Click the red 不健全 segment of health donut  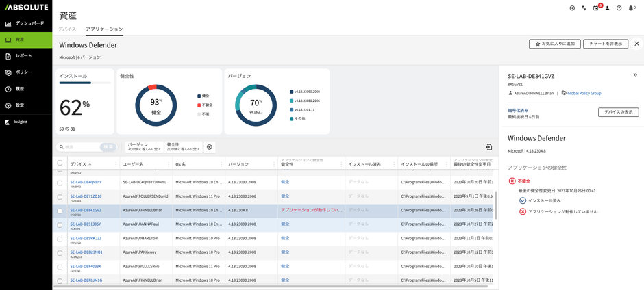[153, 88]
